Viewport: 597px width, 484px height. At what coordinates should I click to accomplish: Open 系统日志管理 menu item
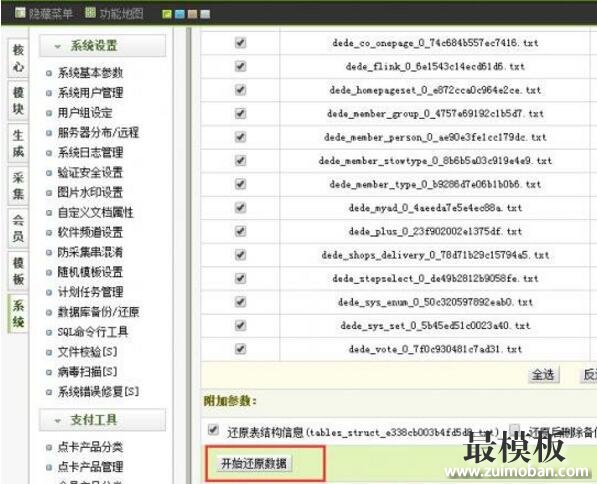pyautogui.click(x=90, y=153)
